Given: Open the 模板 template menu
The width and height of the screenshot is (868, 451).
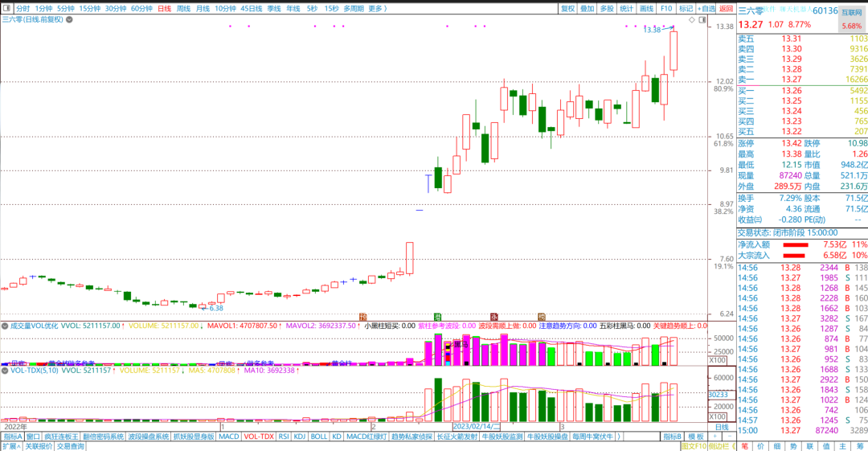Looking at the screenshot, I should click(696, 437).
